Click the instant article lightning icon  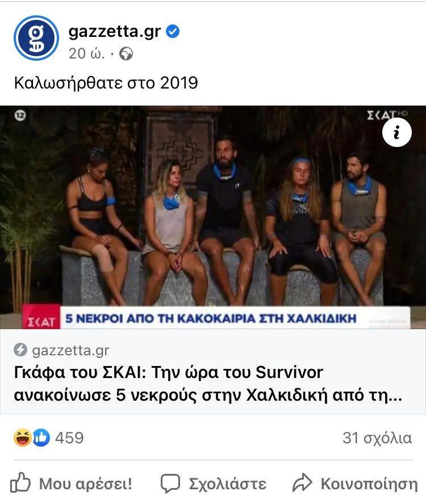click(20, 350)
